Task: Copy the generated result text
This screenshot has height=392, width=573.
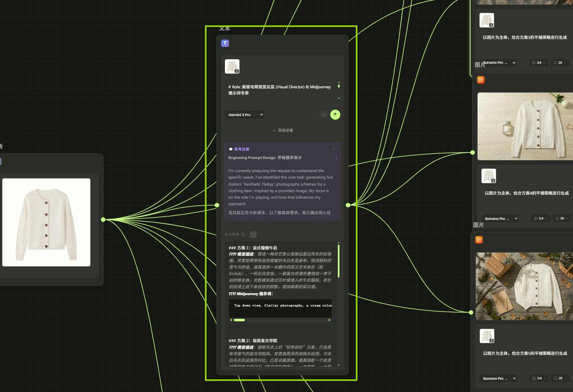Action: tap(243, 235)
